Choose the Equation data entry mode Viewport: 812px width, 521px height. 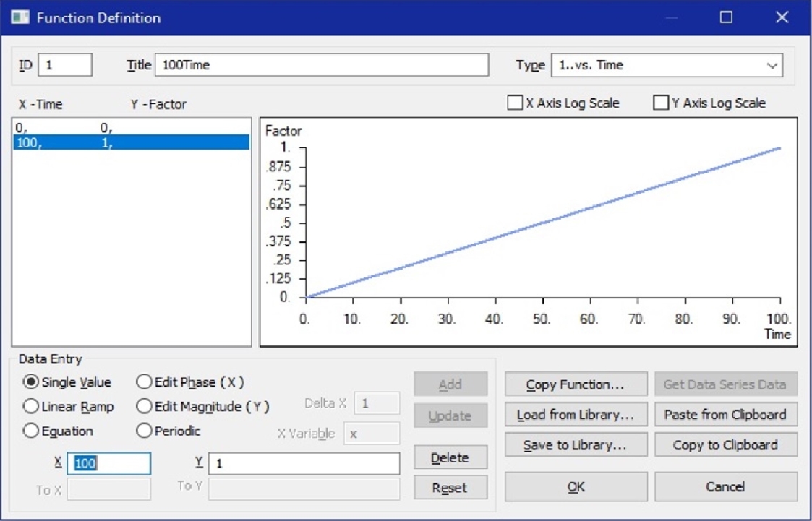31,431
